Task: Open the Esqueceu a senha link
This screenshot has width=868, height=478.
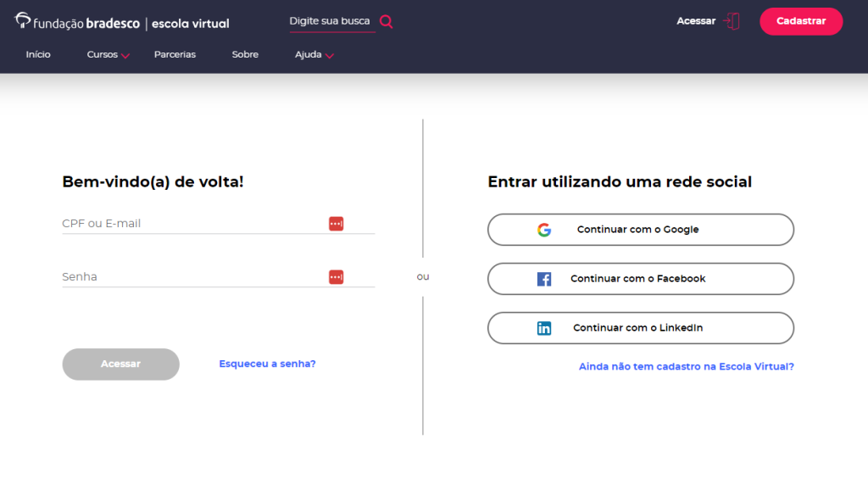Action: pos(267,364)
